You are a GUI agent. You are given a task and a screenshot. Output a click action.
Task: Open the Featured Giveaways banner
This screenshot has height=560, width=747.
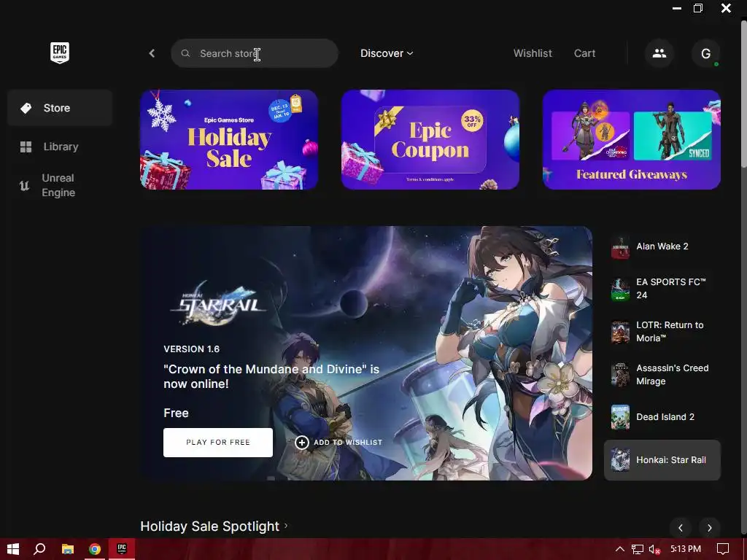click(x=632, y=139)
